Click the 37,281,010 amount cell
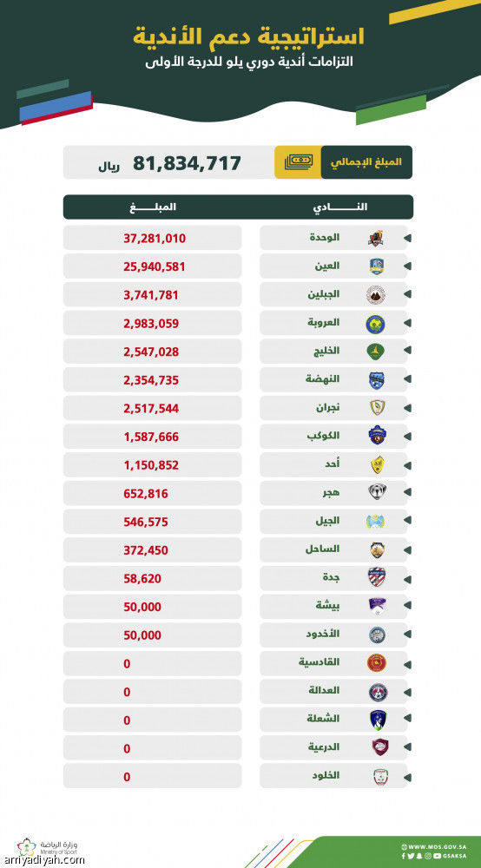This screenshot has height=868, width=481. (152, 239)
